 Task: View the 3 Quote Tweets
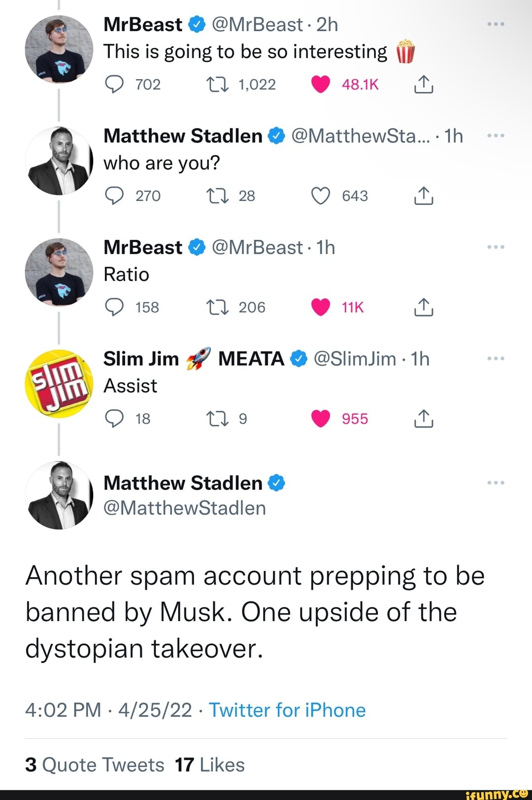pyautogui.click(x=95, y=765)
